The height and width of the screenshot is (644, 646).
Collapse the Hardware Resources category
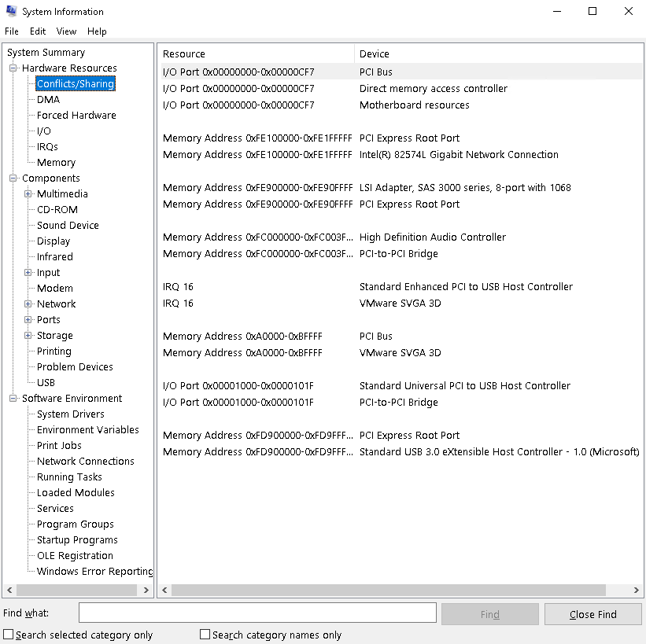coord(12,68)
